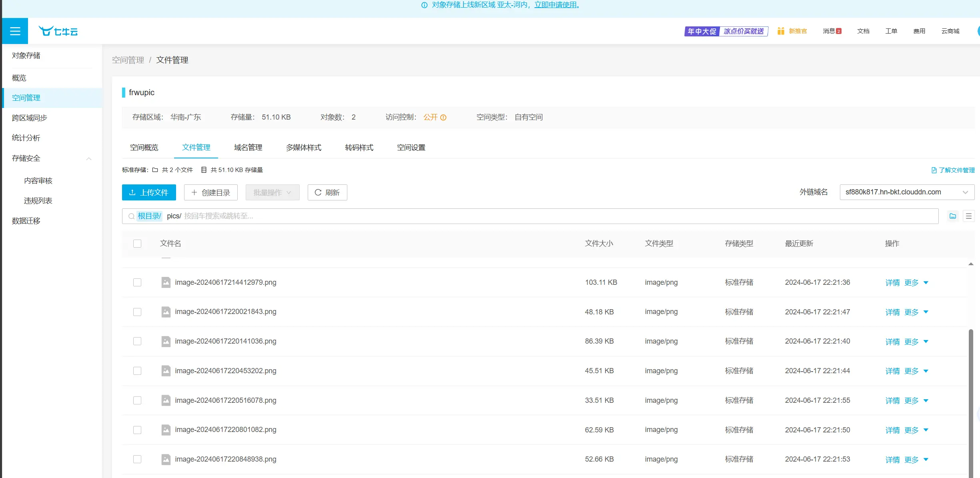
Task: Click the file list vertical scrollbar
Action: coord(970,400)
